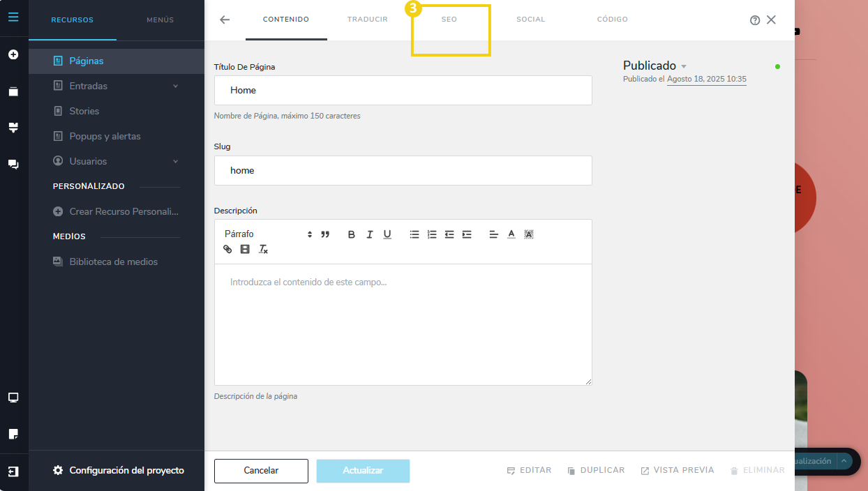
Task: Insert a link using the link icon
Action: point(227,249)
